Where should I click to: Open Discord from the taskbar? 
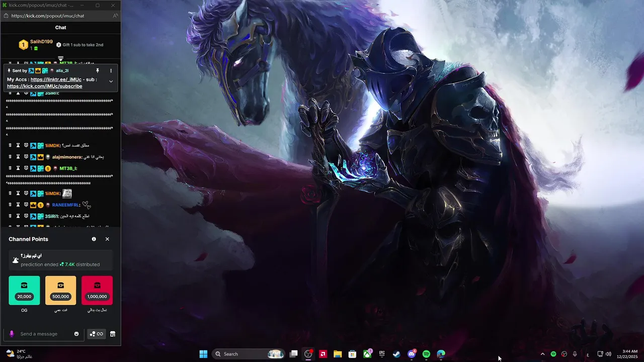pyautogui.click(x=412, y=354)
